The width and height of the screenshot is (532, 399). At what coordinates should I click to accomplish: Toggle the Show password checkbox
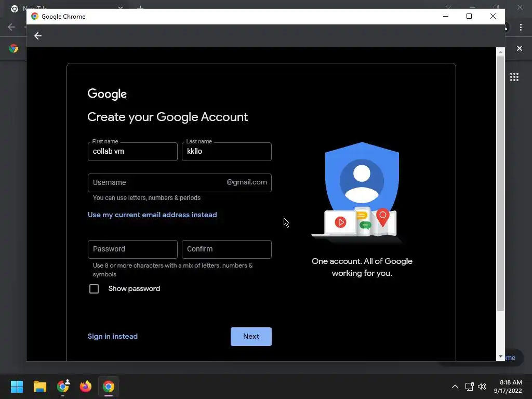pos(94,289)
